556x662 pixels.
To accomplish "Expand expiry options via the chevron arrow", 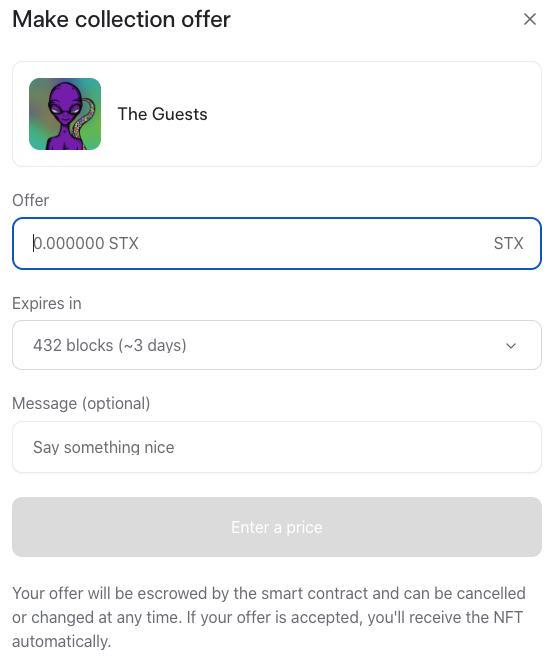I will [x=511, y=346].
